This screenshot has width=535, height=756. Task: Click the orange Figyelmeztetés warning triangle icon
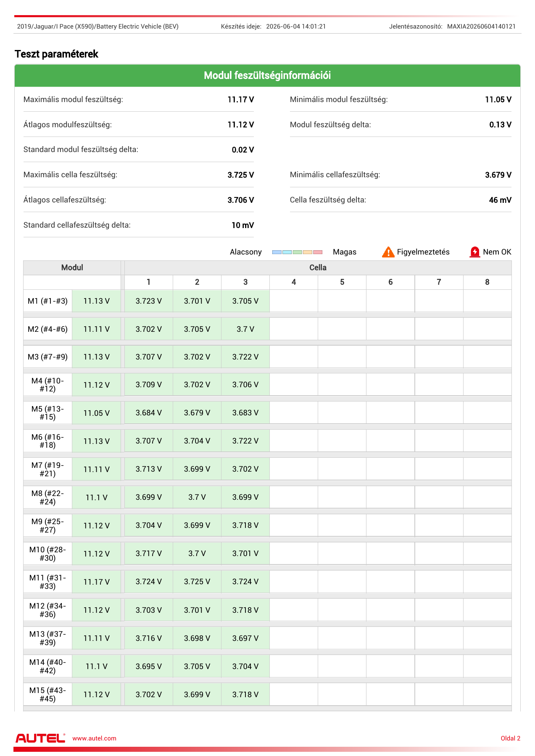pyautogui.click(x=388, y=252)
